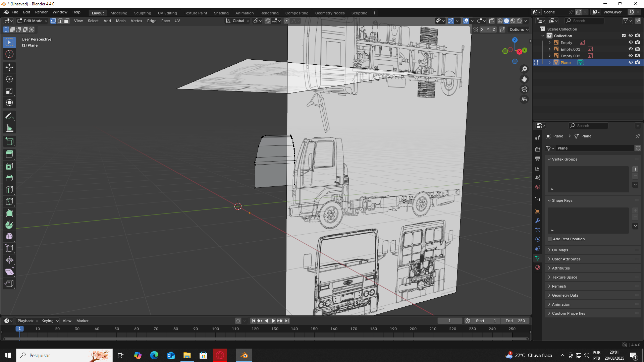The height and width of the screenshot is (362, 644).
Task: Open the Modifiers properties tab
Action: tap(538, 221)
